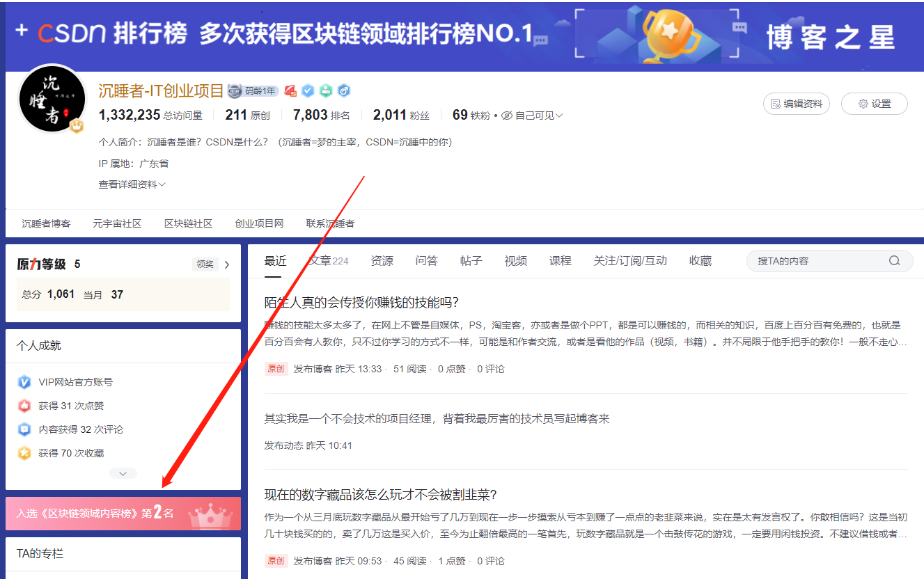Click the 沉睡者-IT创业项目 username
This screenshot has width=924, height=579.
(162, 91)
